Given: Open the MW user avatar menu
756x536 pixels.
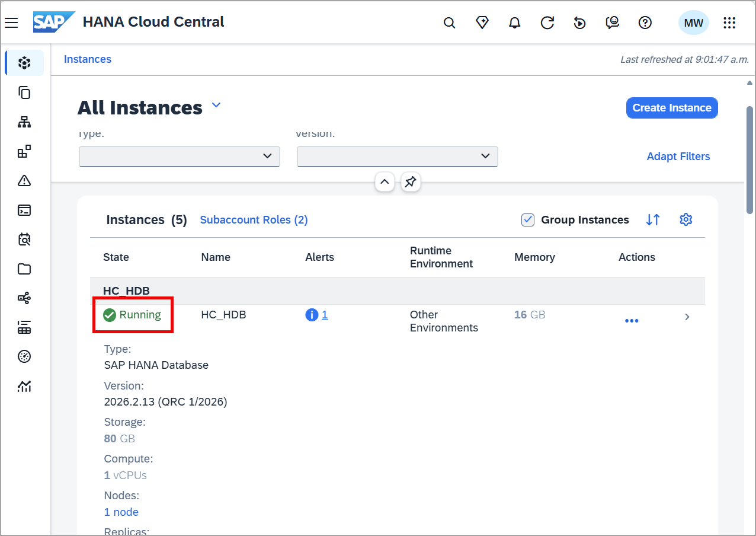Looking at the screenshot, I should pyautogui.click(x=693, y=23).
